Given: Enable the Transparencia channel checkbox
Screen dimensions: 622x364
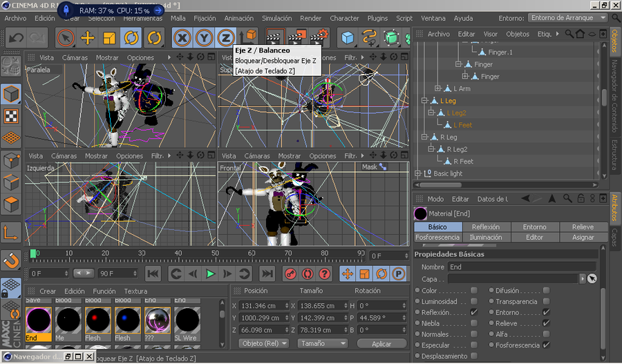Looking at the screenshot, I should [x=546, y=301].
